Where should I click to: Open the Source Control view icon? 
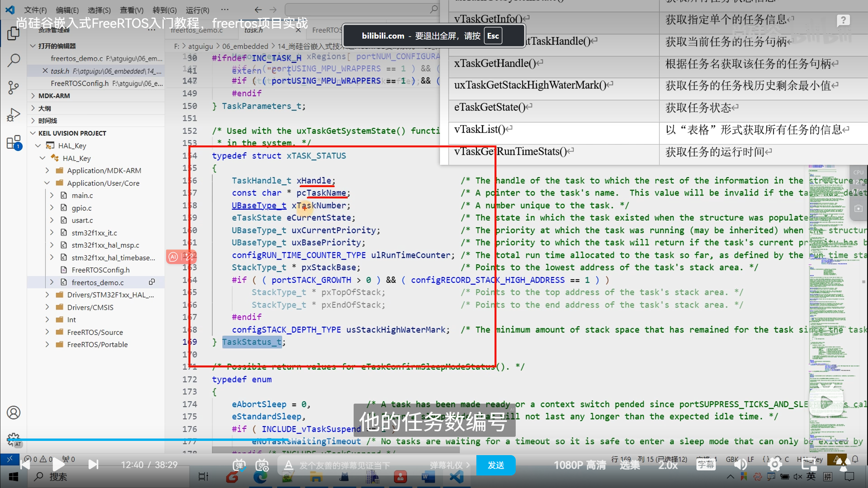14,87
